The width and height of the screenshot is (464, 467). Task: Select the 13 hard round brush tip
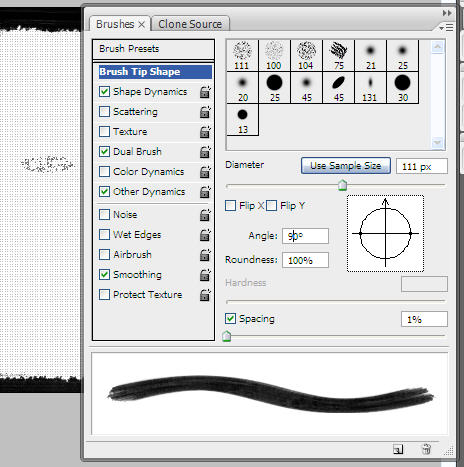click(x=242, y=120)
